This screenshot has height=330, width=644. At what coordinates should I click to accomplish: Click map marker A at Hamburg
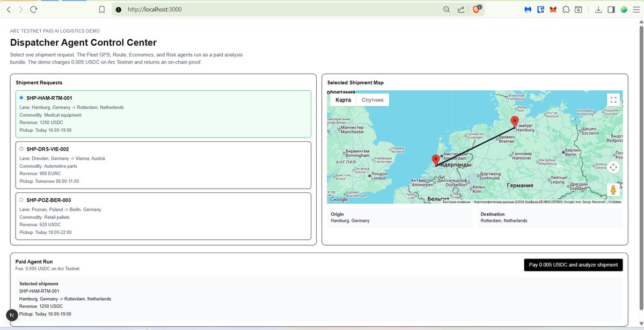(x=515, y=121)
